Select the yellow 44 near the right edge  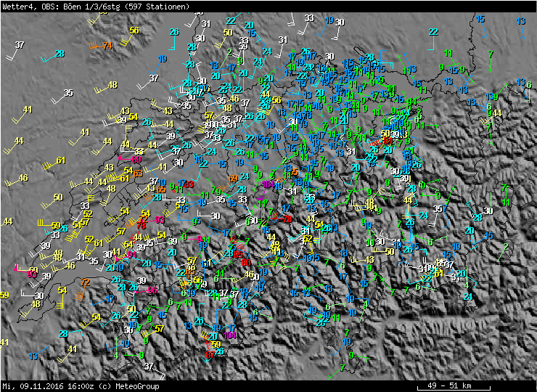click(x=496, y=113)
